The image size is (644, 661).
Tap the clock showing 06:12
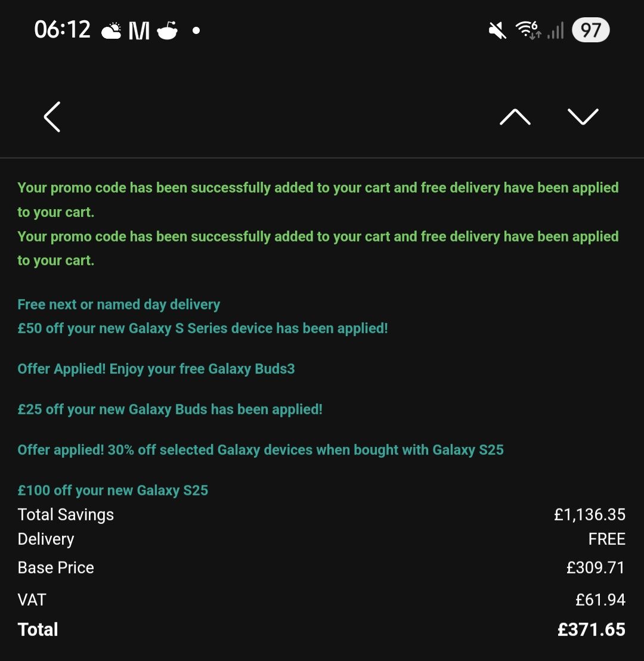(62, 30)
